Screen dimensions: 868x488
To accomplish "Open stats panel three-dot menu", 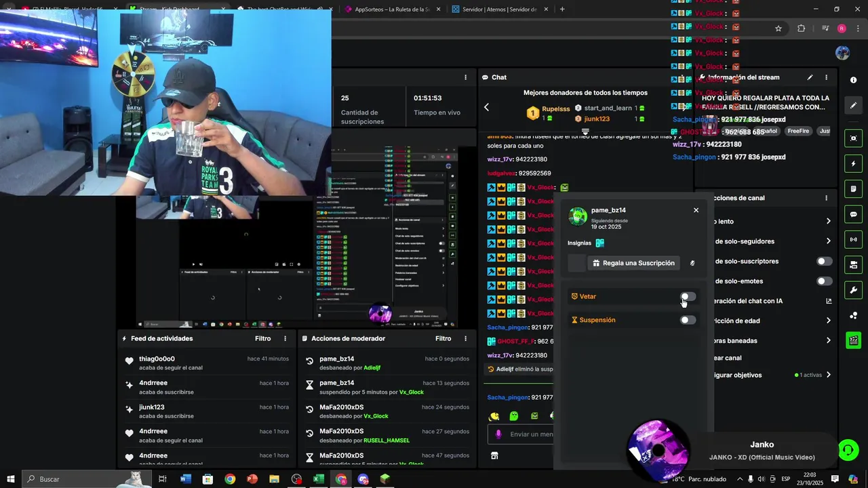I will pyautogui.click(x=465, y=77).
